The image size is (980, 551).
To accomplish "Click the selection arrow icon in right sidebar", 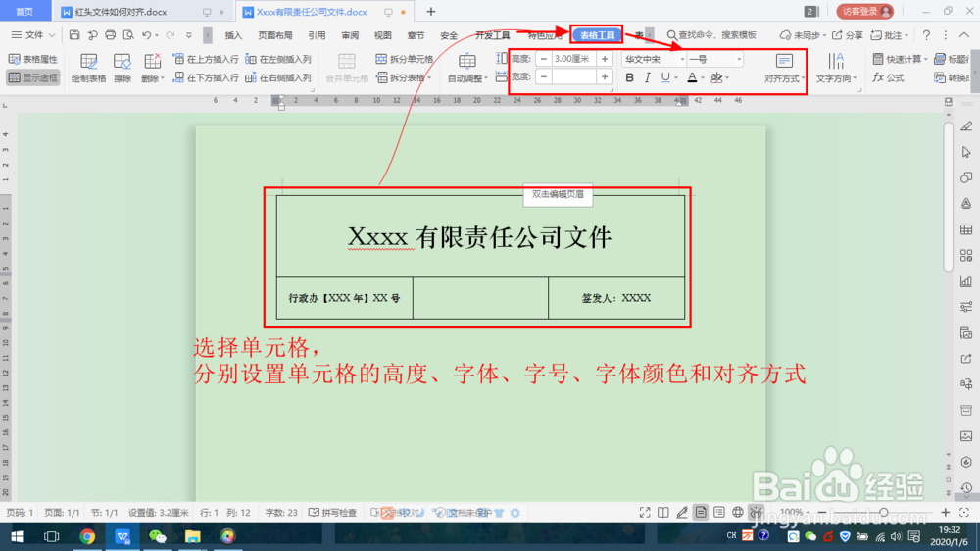I will pyautogui.click(x=966, y=152).
